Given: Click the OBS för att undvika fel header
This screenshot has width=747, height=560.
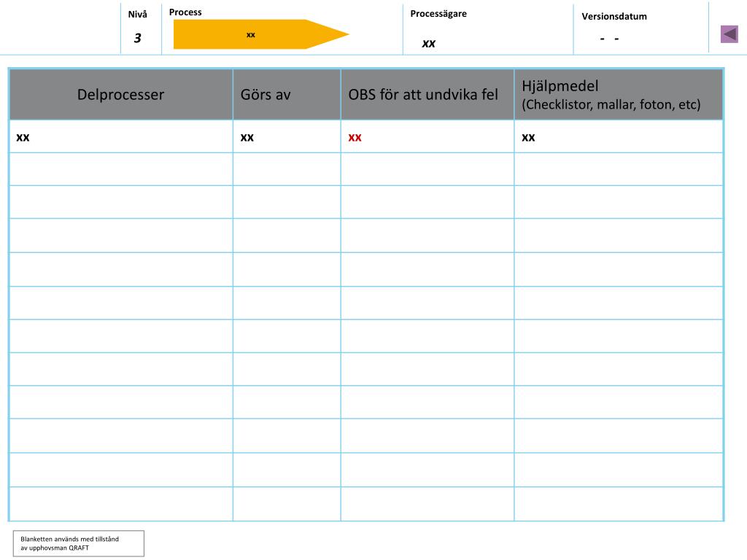Looking at the screenshot, I should pyautogui.click(x=427, y=94).
